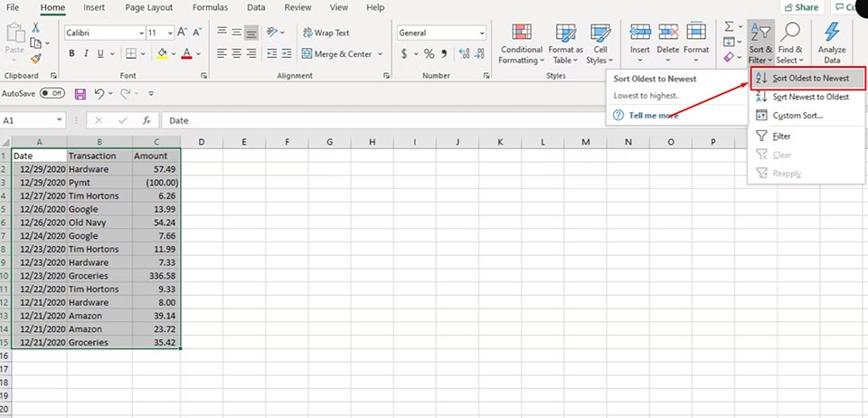868x418 pixels.
Task: Click Delete cells button
Action: click(x=668, y=43)
